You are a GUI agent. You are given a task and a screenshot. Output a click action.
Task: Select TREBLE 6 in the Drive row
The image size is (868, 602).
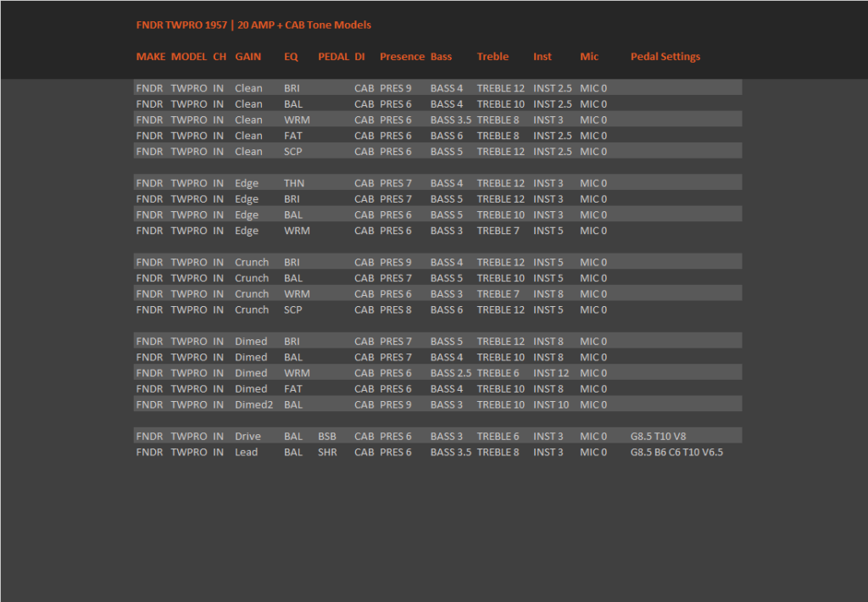coord(498,437)
